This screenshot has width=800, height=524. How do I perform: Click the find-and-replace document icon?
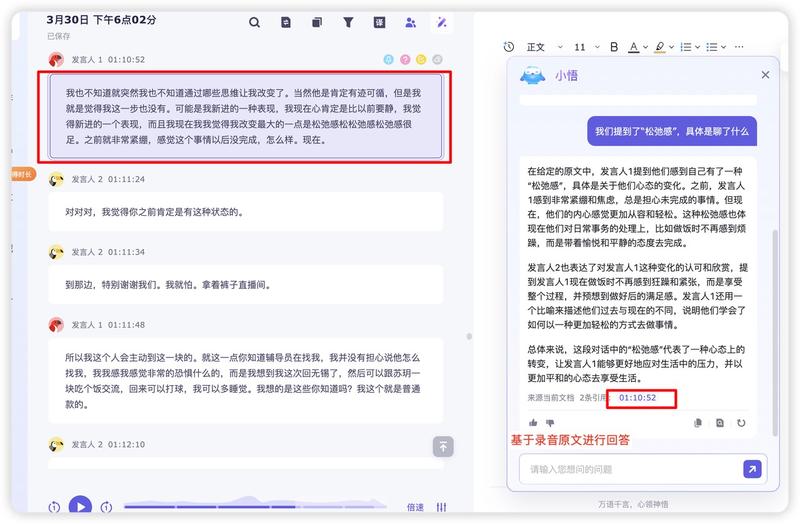[286, 22]
